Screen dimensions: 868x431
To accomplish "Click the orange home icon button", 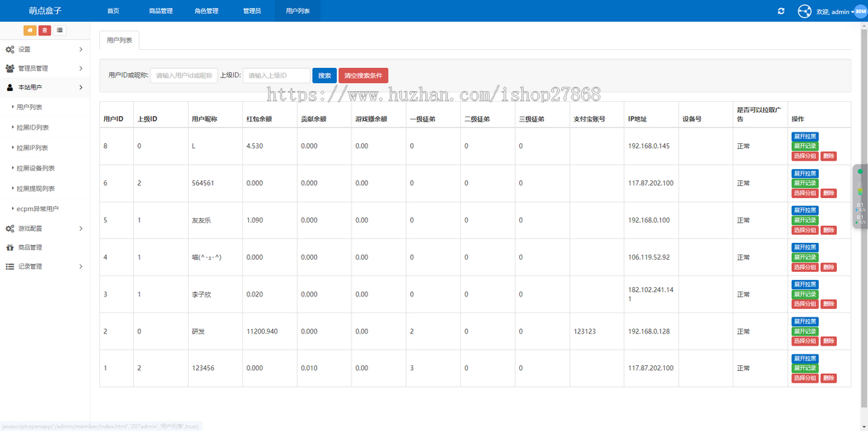I will click(x=30, y=30).
